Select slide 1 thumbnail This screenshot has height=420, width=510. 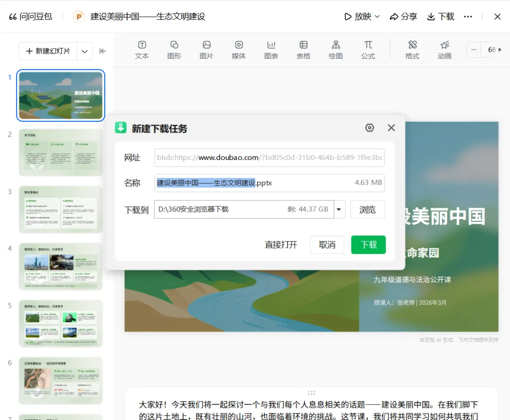60,95
